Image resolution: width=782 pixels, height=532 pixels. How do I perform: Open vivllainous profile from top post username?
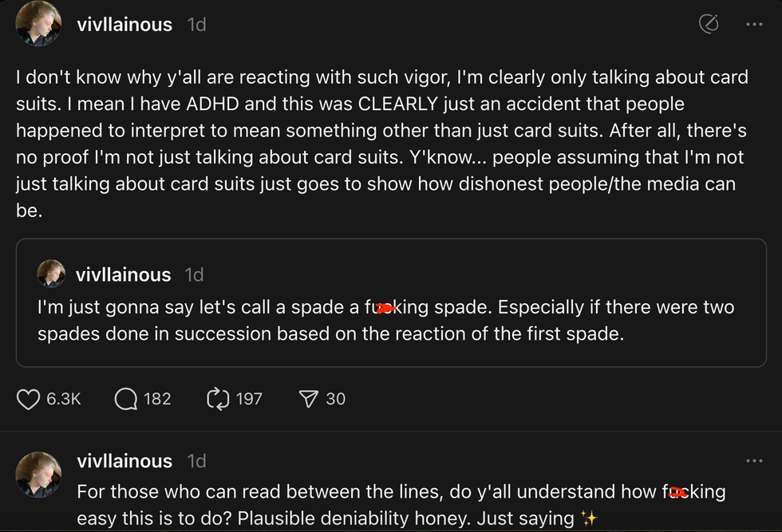point(124,25)
